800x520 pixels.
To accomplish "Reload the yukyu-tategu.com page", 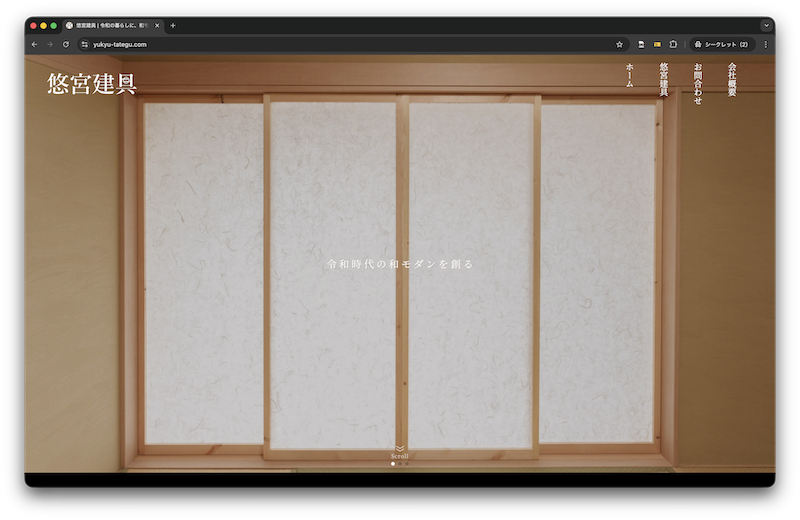I will pos(66,44).
